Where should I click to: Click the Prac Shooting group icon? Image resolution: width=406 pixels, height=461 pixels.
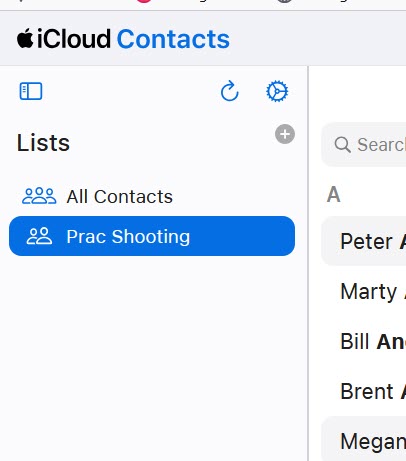pos(39,236)
